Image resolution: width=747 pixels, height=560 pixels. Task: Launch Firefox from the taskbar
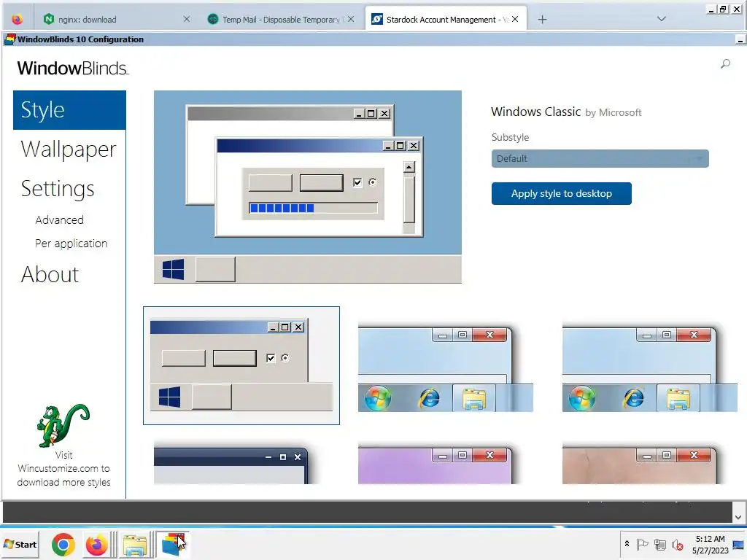point(97,545)
